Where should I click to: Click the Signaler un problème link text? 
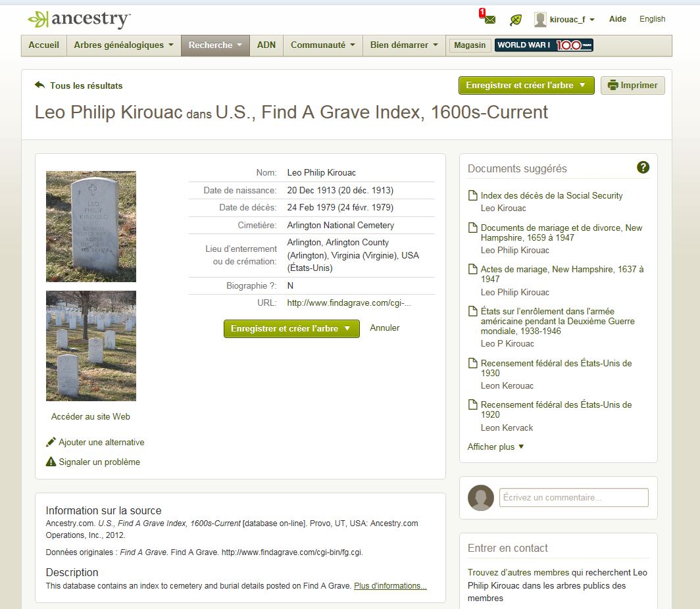[x=99, y=462]
